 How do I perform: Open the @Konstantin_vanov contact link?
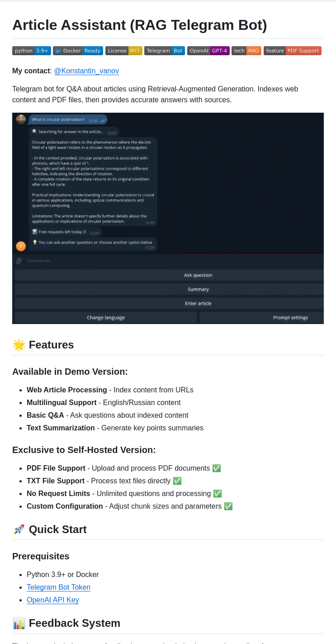point(86,71)
